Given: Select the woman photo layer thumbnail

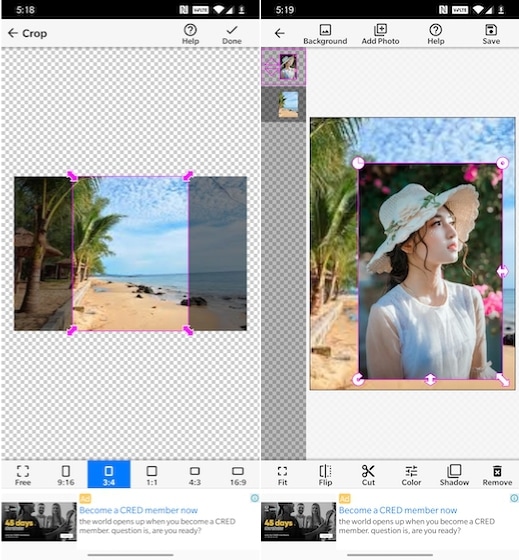Looking at the screenshot, I should click(x=288, y=67).
